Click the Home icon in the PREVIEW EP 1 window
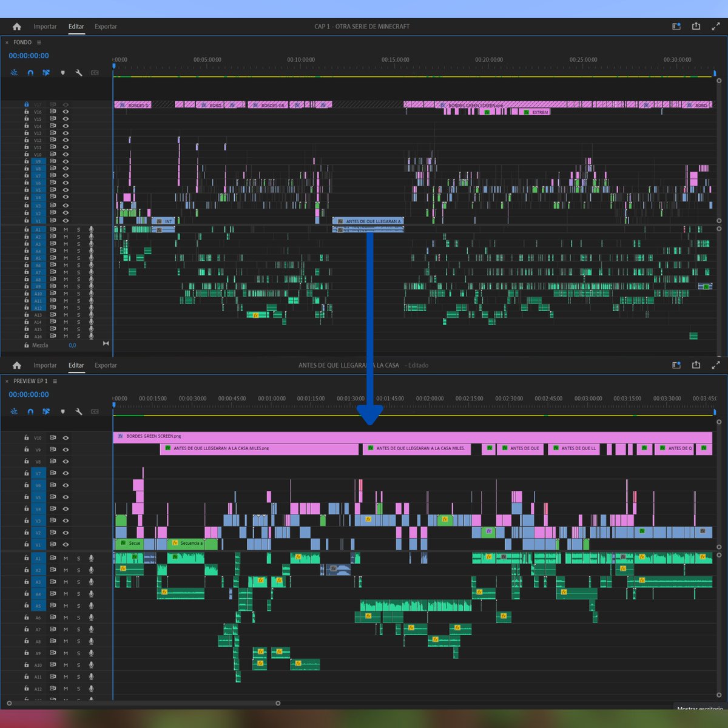 (x=16, y=365)
